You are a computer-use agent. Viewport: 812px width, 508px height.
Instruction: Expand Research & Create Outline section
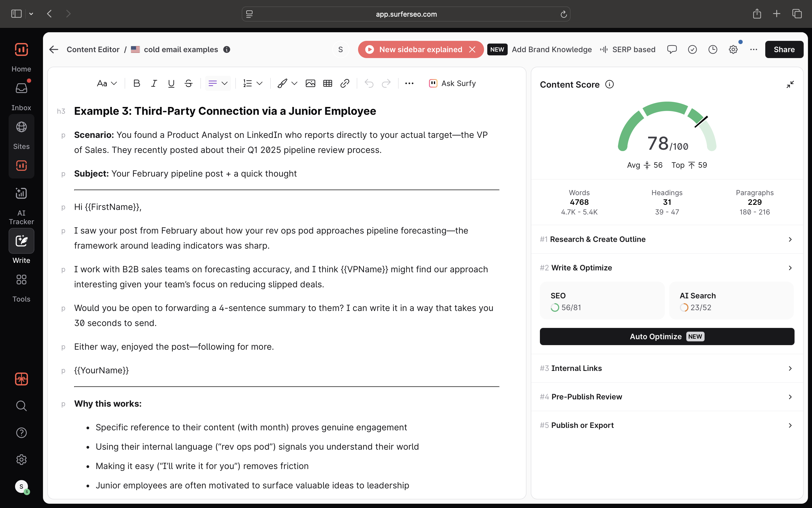(x=667, y=239)
